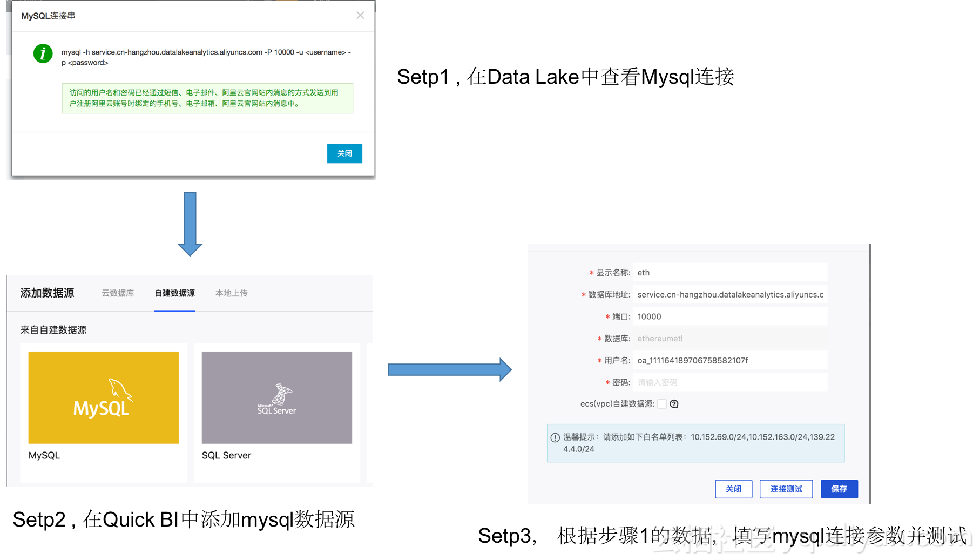Click the help question icon beside ecs(vpc) checkbox
This screenshot has height=560, width=980.
(674, 404)
